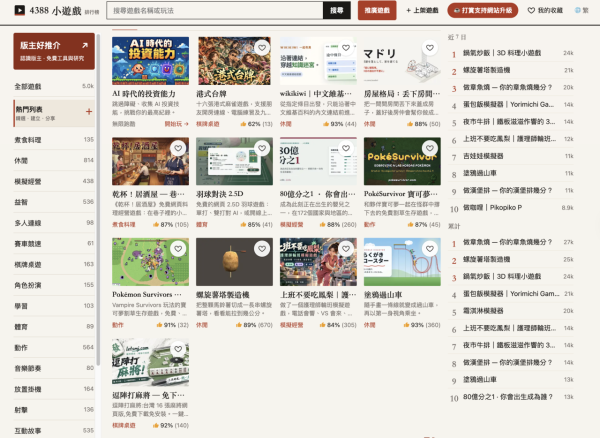Click 開始玩 link on AI 時代的投資能力
Image resolution: width=600 pixels, height=438 pixels.
pyautogui.click(x=177, y=124)
